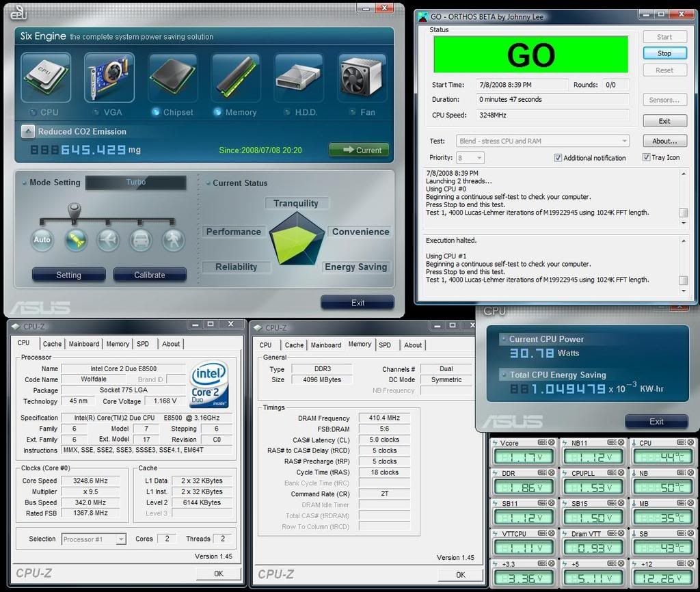Open DDR voltage sensor configuration icon
Viewport: 700px width, 592px height.
coord(542,472)
